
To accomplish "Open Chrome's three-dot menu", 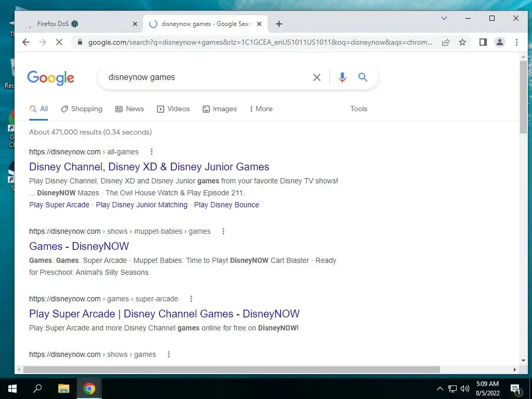I will [x=516, y=42].
